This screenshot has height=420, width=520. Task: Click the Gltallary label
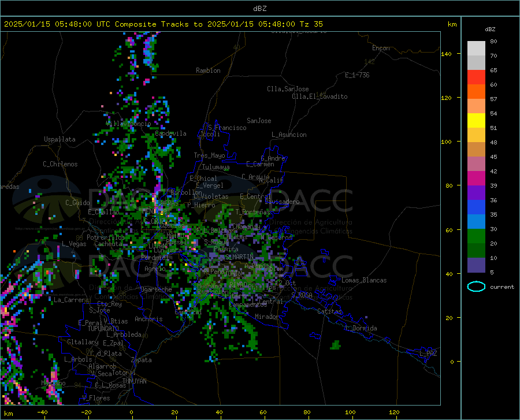pyautogui.click(x=83, y=342)
